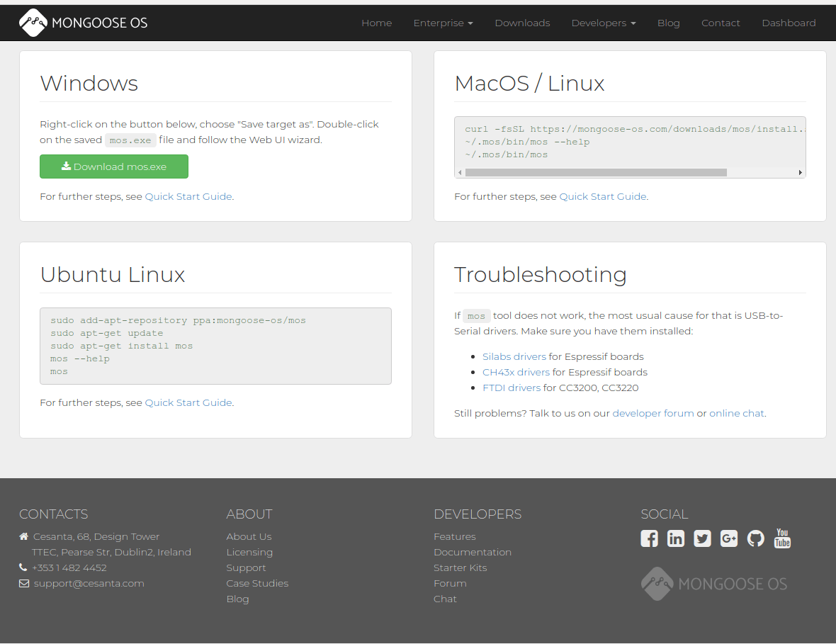836x644 pixels.
Task: Click the Mongoose OS header logo
Action: click(84, 23)
